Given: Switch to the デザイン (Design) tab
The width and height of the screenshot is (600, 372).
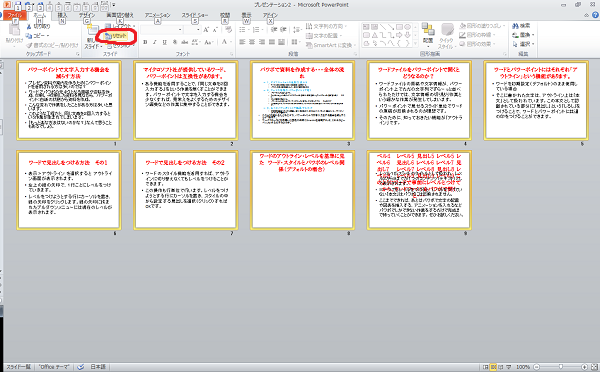Looking at the screenshot, I should pos(87,15).
